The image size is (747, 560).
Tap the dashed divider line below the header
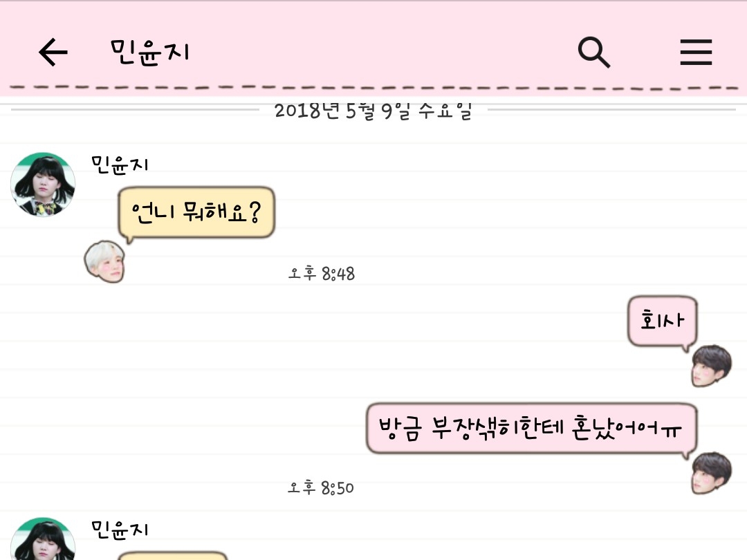tap(373, 88)
